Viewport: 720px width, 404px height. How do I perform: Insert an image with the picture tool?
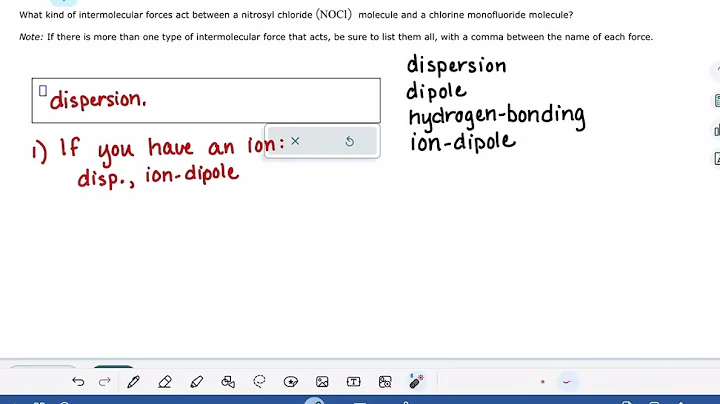pyautogui.click(x=322, y=382)
